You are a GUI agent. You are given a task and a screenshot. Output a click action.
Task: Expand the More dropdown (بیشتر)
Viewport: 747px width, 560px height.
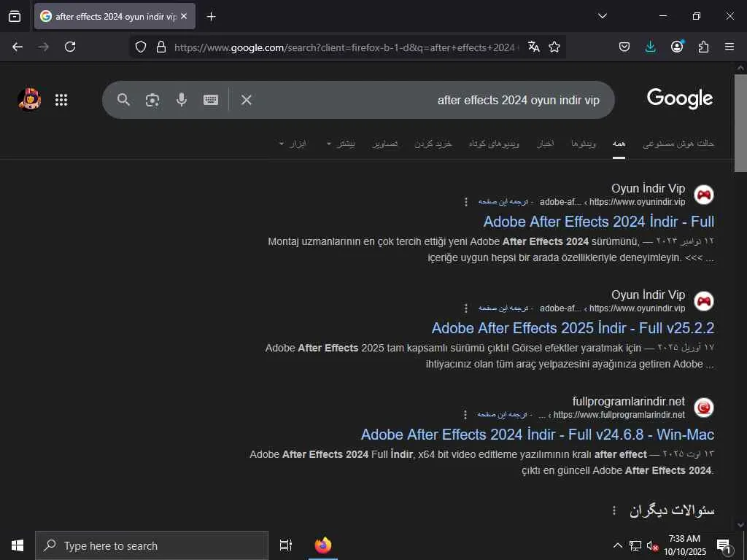tap(341, 144)
